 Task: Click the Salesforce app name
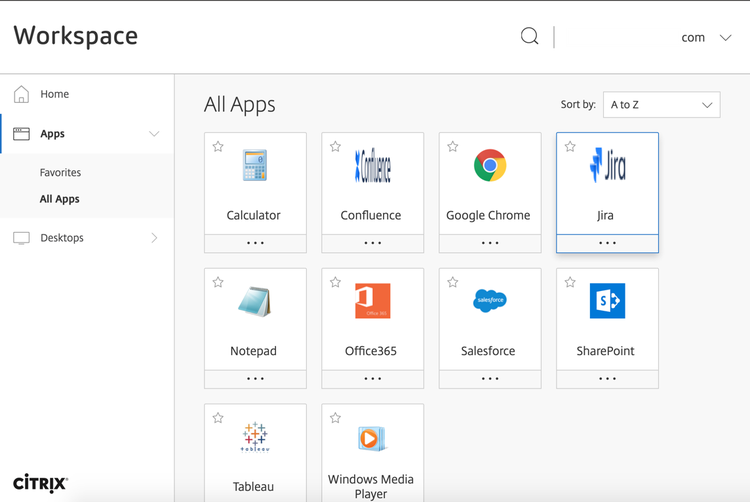[x=488, y=351]
